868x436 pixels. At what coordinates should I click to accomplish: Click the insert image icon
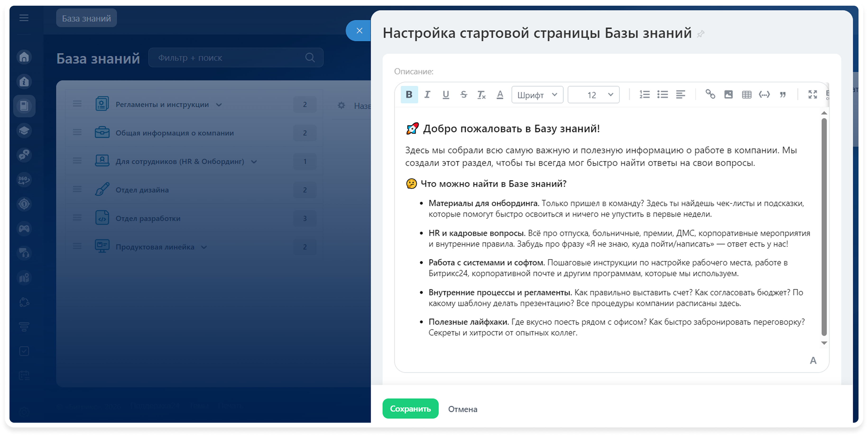729,95
